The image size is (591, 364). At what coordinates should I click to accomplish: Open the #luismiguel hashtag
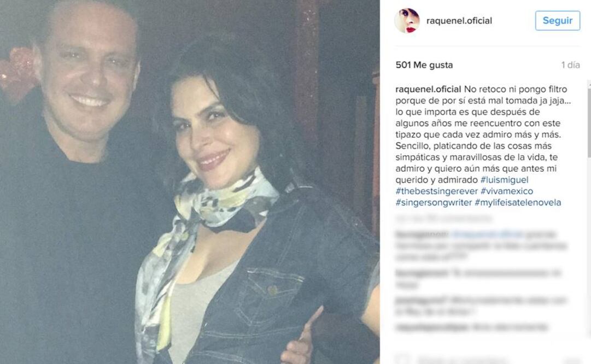point(504,180)
